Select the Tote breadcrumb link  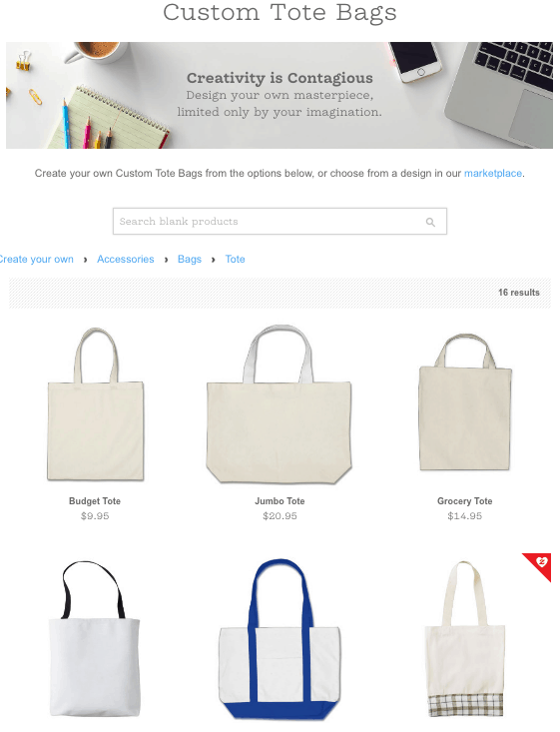pos(236,259)
